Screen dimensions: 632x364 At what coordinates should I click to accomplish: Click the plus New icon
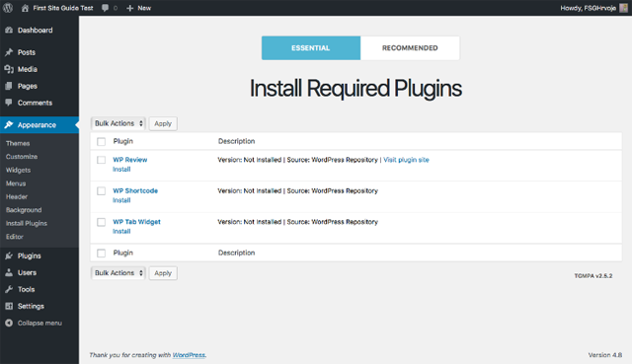129,8
